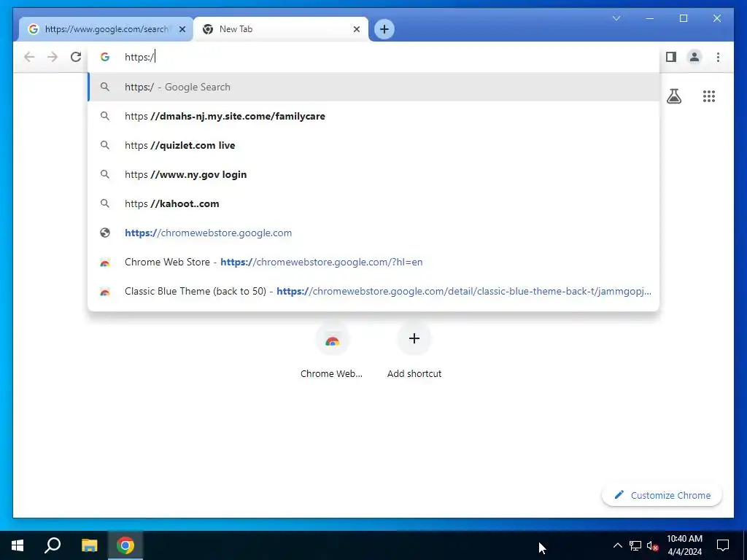This screenshot has height=560, width=747.
Task: Choose the www.ny.gov login suggestion
Action: point(373,174)
